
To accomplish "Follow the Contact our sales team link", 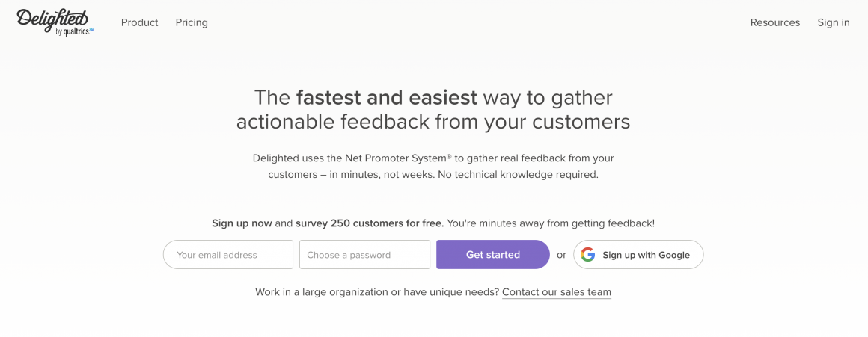I will [556, 292].
